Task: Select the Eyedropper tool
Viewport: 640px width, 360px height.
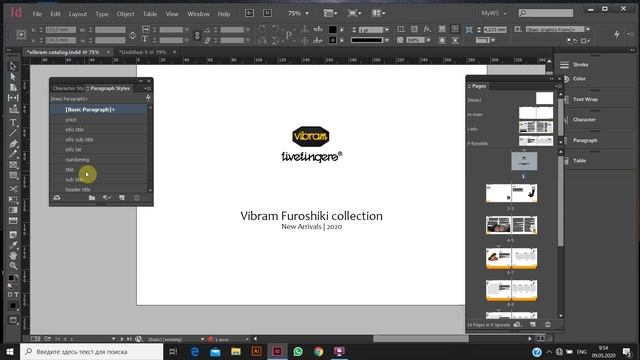Action: pyautogui.click(x=13, y=244)
